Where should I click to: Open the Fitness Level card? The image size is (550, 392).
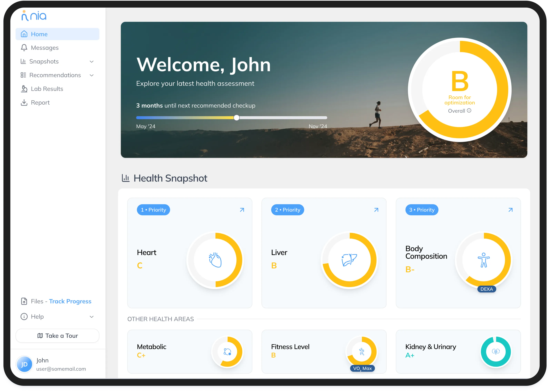(x=324, y=352)
